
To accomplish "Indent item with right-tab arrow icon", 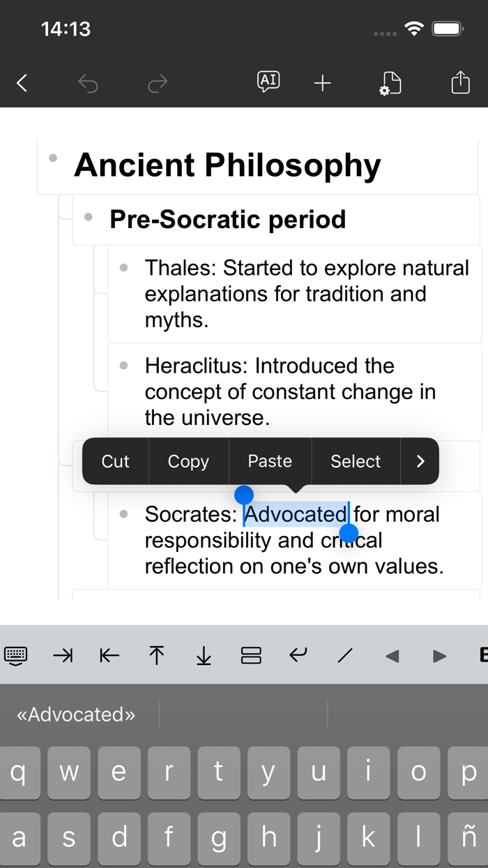I will click(63, 655).
